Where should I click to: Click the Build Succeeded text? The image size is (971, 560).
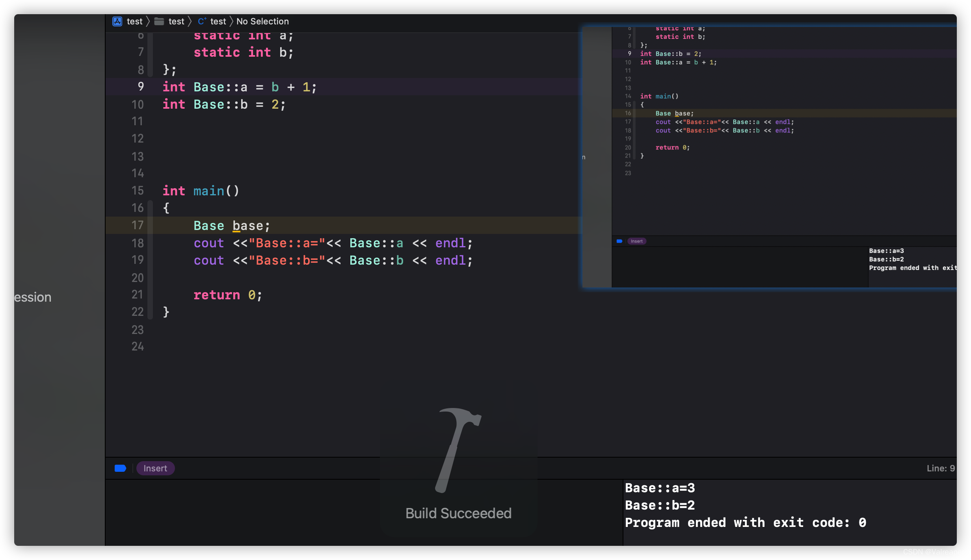[458, 513]
